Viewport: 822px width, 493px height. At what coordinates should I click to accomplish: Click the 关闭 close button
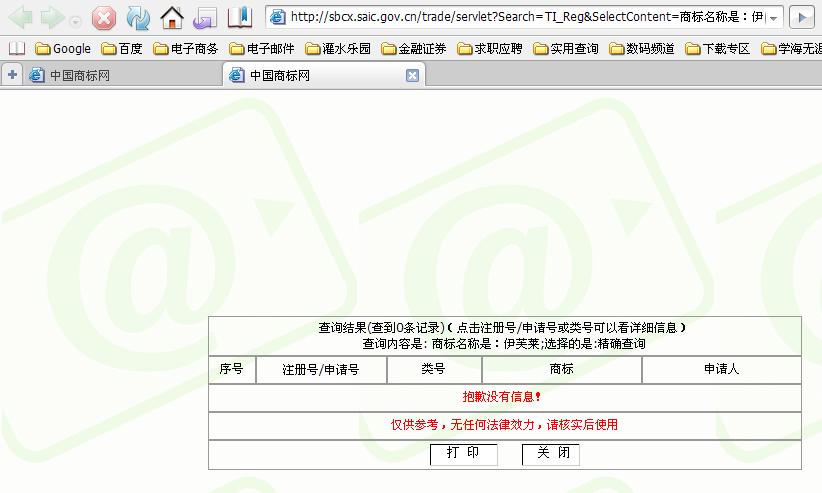click(551, 454)
